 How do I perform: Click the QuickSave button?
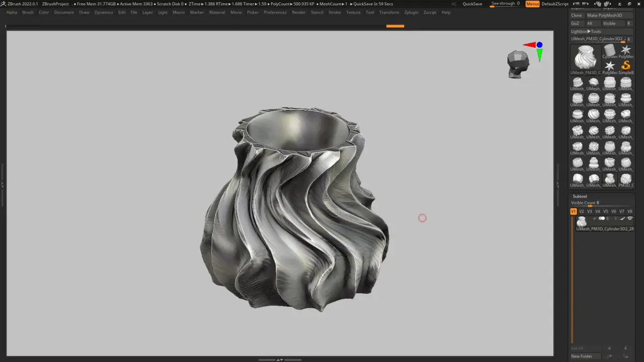[472, 4]
